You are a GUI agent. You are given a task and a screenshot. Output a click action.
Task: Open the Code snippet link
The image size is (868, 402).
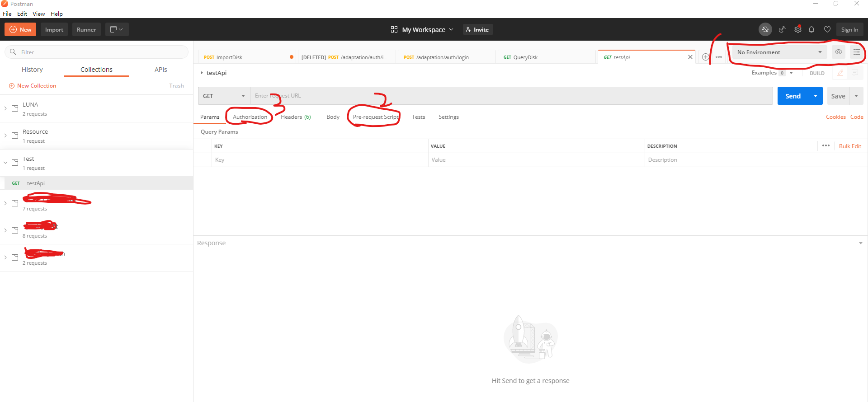click(857, 117)
